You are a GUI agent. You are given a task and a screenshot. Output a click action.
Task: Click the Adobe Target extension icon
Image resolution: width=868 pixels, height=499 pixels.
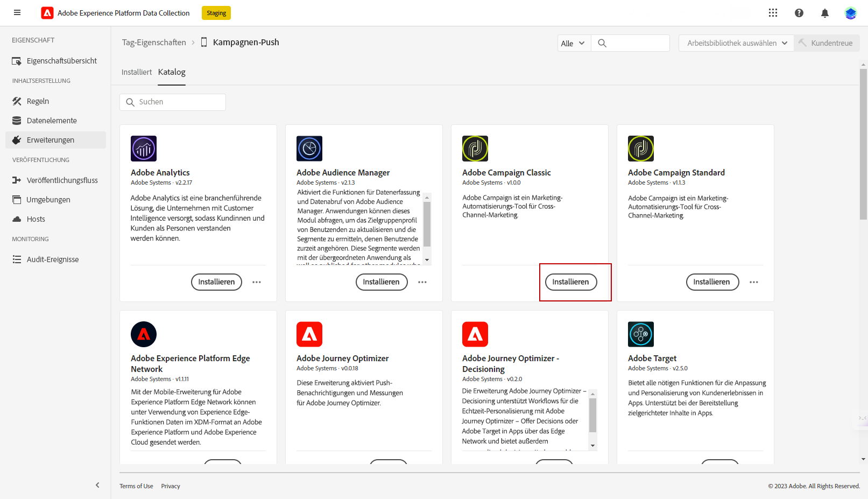click(641, 334)
